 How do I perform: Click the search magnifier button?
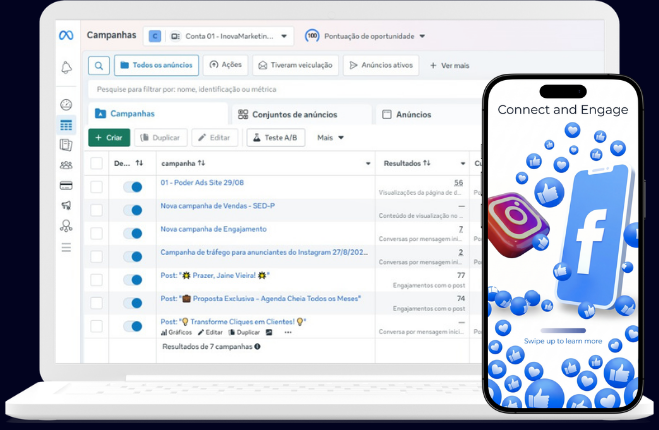tap(99, 66)
